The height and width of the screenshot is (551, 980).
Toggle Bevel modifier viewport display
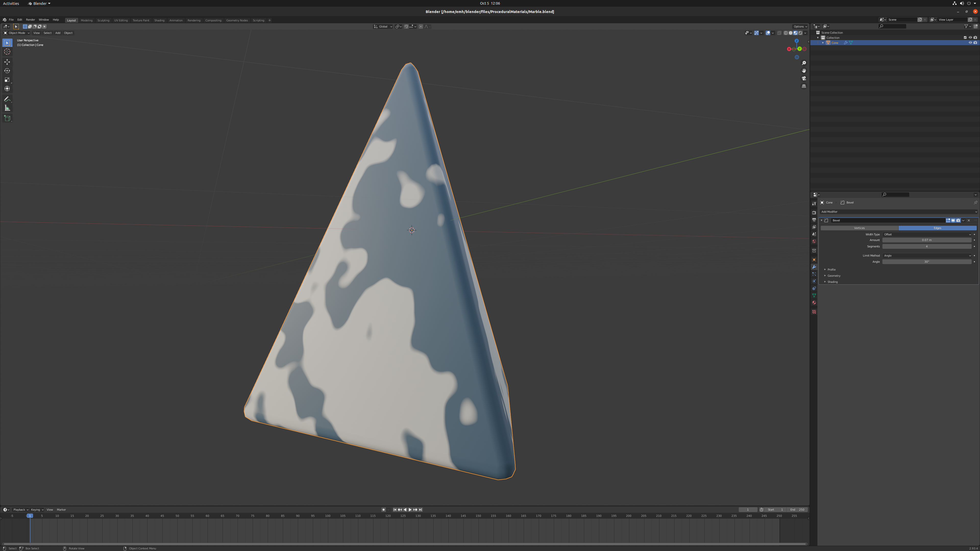pyautogui.click(x=953, y=221)
